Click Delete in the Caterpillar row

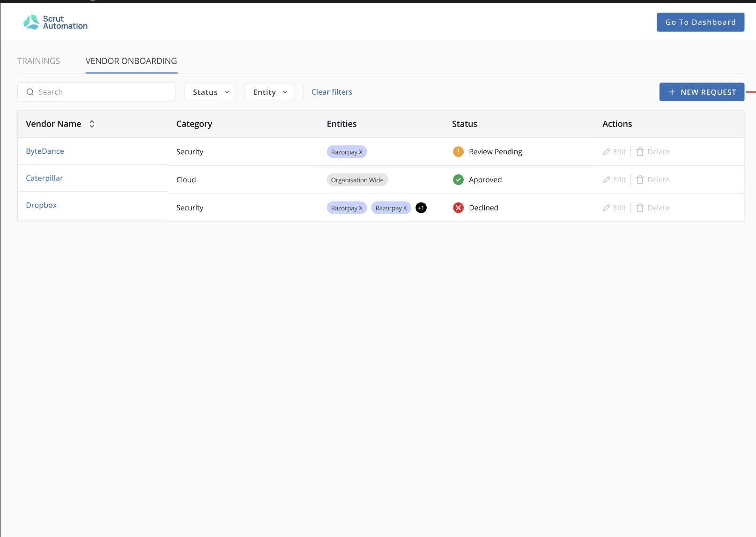[x=658, y=180]
